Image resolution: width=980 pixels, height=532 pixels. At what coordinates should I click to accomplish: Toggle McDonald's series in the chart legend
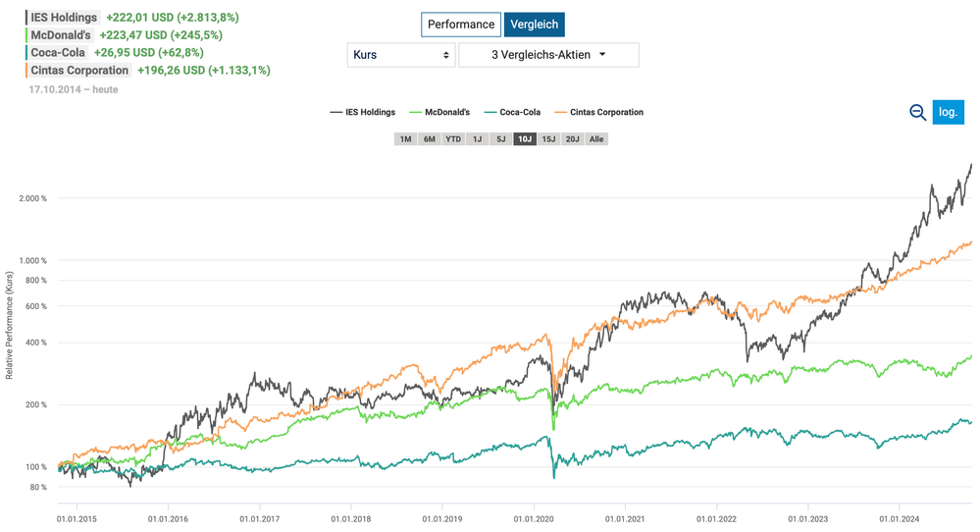pyautogui.click(x=439, y=113)
